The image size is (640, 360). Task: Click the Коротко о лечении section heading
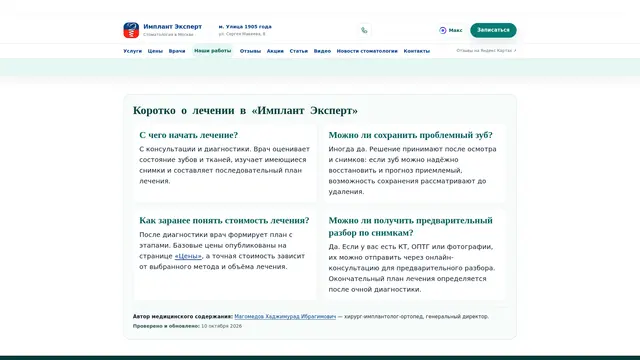tap(245, 111)
